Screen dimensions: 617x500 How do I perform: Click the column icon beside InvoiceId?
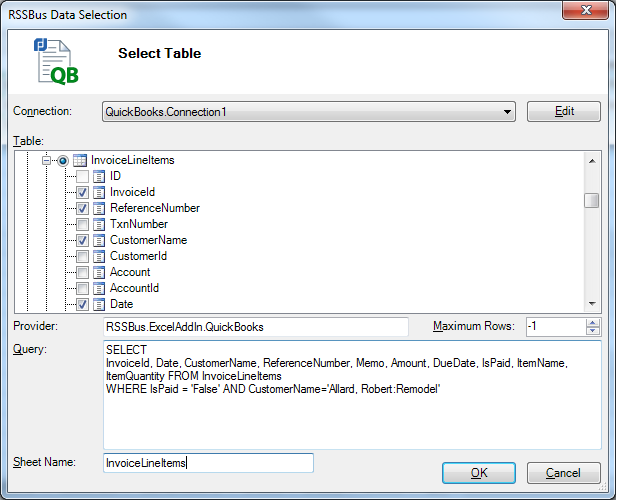(99, 192)
